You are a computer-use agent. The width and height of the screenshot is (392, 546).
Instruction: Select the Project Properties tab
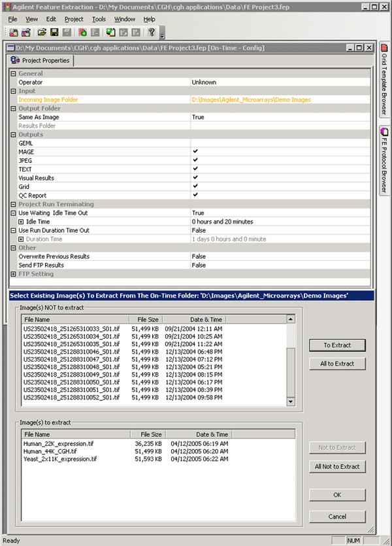(41, 61)
